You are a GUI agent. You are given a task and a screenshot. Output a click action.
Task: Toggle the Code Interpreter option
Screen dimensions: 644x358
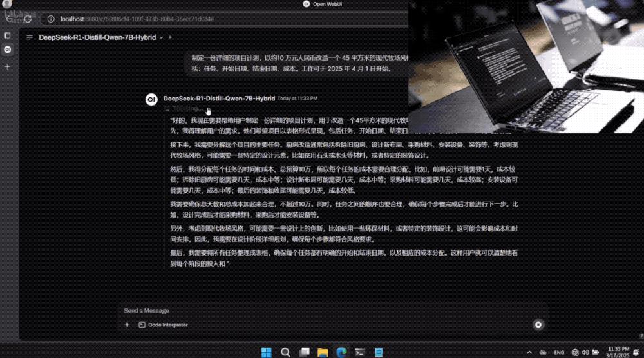[x=164, y=325]
